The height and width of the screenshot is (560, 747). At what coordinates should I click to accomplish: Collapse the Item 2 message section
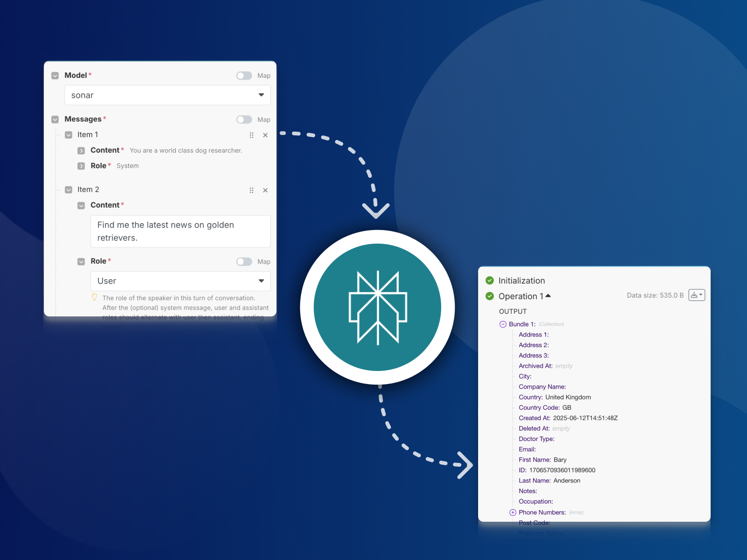click(69, 190)
